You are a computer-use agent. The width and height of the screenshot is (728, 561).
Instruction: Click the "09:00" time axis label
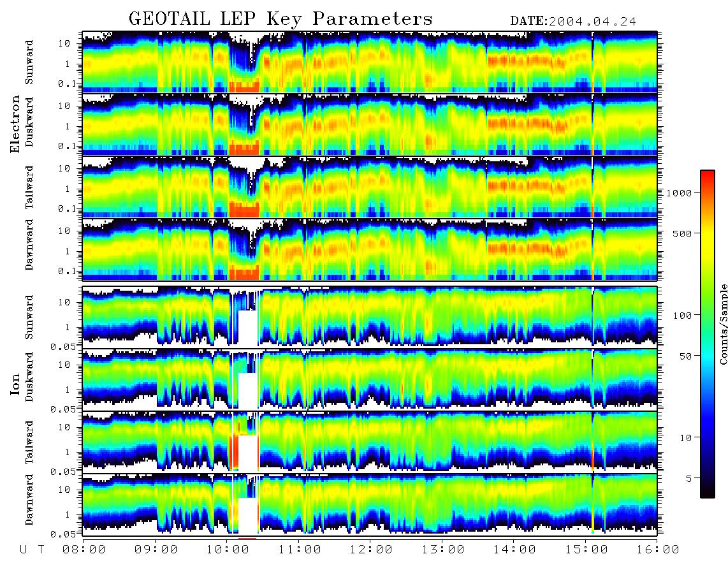tap(156, 550)
